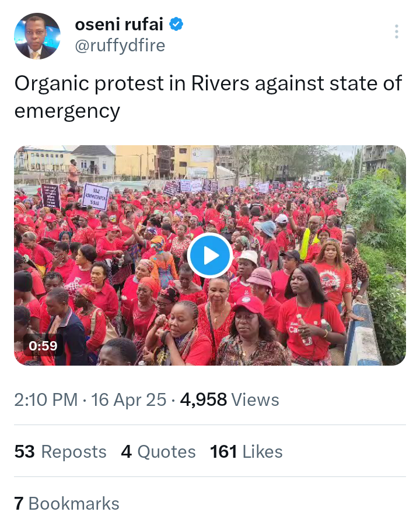Open the account's profile picture
Viewport: 420px width, 526px height.
pyautogui.click(x=37, y=36)
